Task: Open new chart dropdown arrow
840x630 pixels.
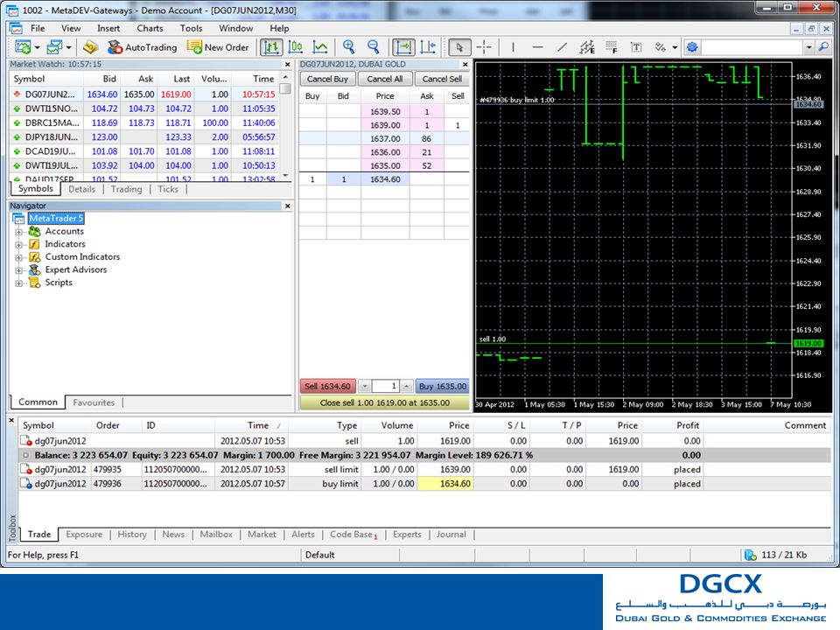Action: point(37,47)
